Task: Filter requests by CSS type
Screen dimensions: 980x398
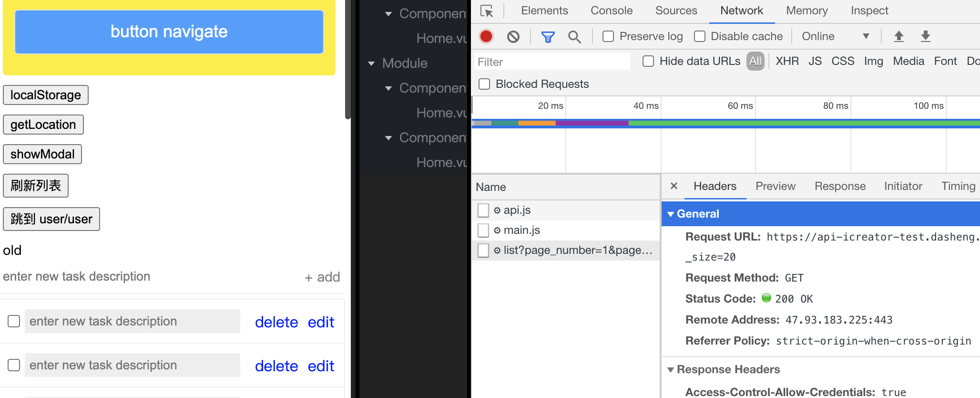Action: 843,61
